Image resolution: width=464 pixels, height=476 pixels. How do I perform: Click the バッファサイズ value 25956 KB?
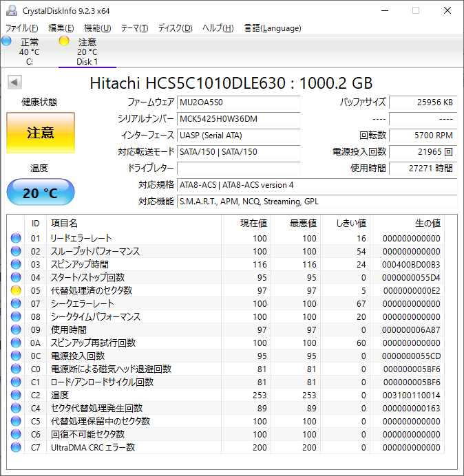(x=423, y=102)
